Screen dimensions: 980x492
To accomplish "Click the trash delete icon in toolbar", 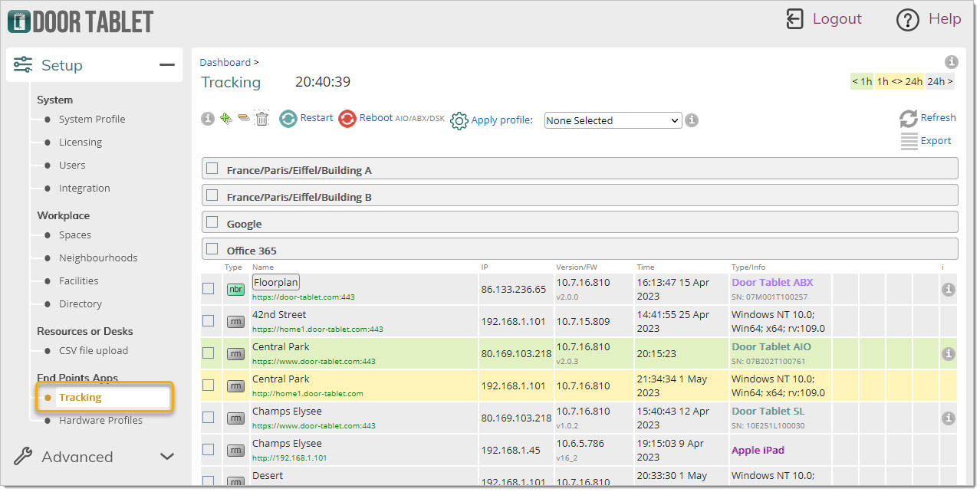I will [x=262, y=119].
